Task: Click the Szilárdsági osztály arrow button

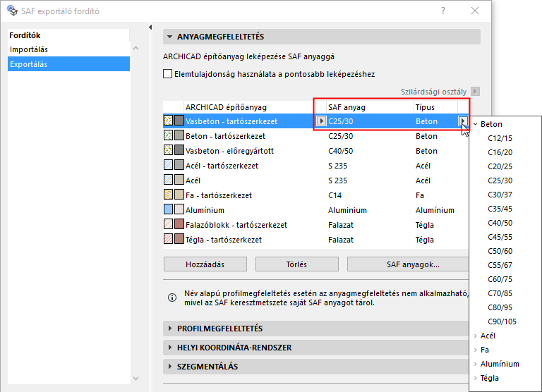Action: tap(475, 92)
